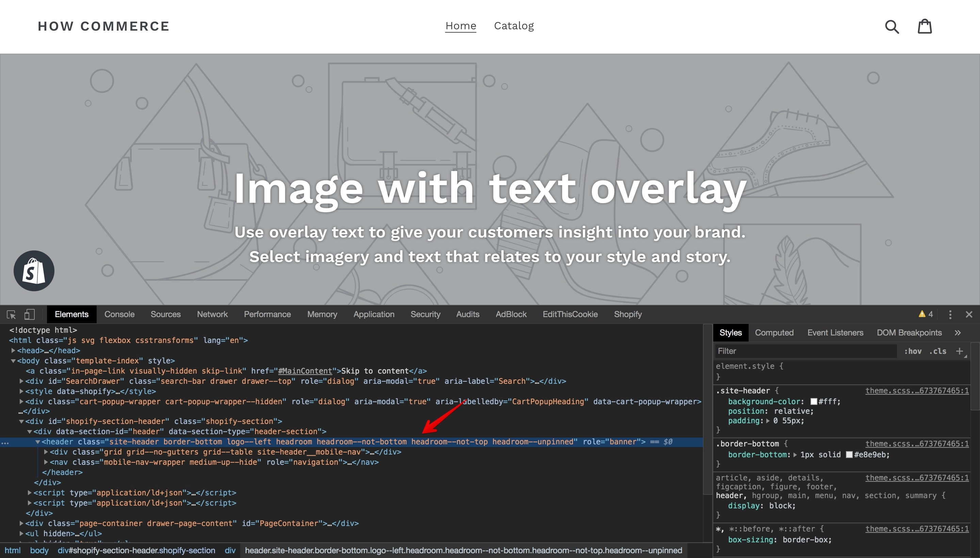Click the HOW COMMERCE store logo
The width and height of the screenshot is (980, 558).
tap(104, 26)
